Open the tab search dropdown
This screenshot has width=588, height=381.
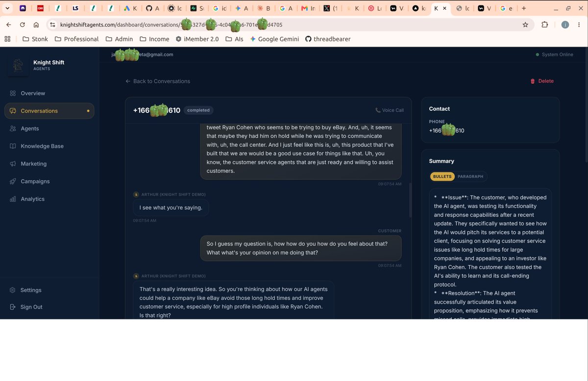[x=7, y=8]
